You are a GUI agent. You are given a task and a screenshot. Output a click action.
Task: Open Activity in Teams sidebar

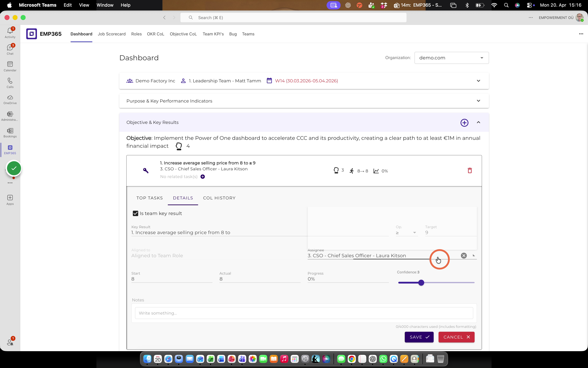10,33
